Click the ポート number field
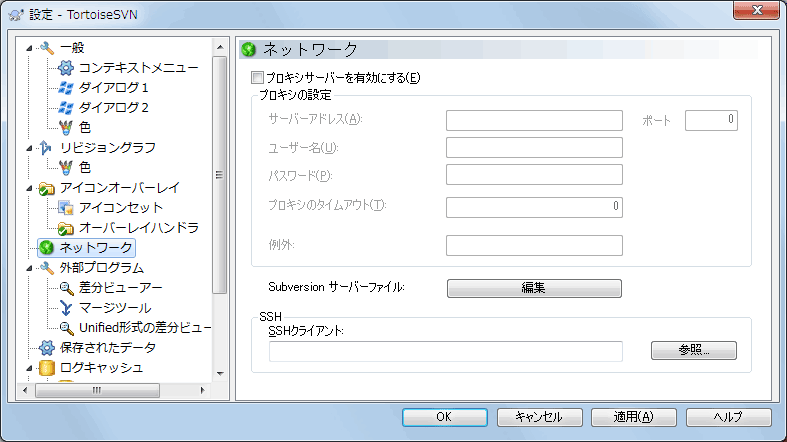Viewport: 787px width, 442px height. click(711, 120)
